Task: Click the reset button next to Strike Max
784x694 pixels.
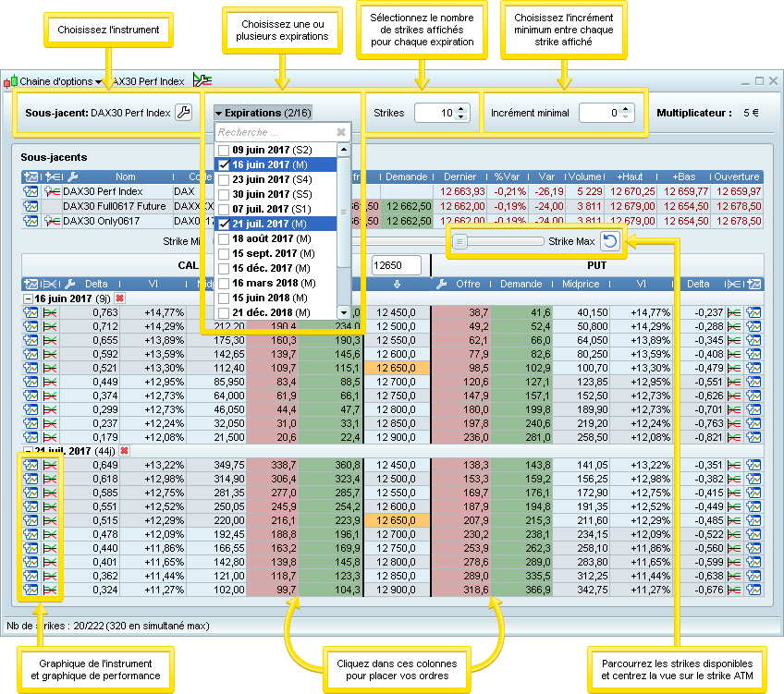Action: click(609, 241)
